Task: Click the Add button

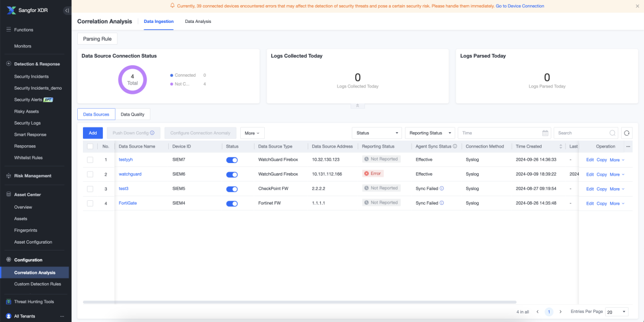Action: tap(93, 133)
